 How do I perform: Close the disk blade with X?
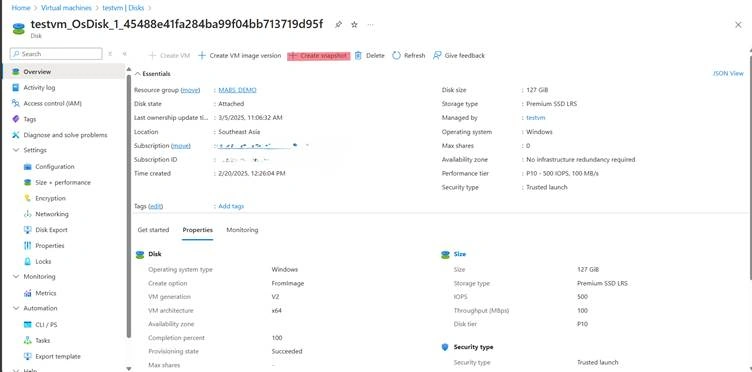pyautogui.click(x=738, y=25)
